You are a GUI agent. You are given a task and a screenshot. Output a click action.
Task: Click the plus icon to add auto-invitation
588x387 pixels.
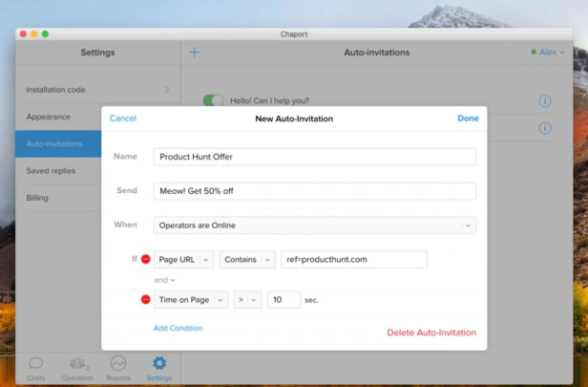coord(195,53)
